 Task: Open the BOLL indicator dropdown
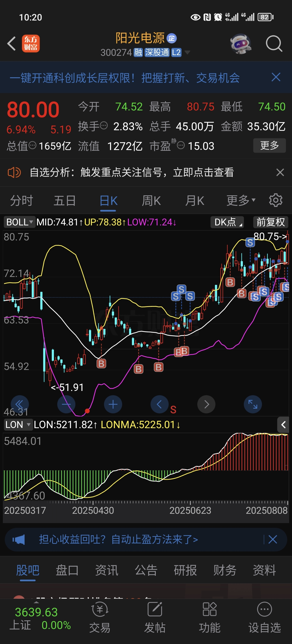point(20,222)
